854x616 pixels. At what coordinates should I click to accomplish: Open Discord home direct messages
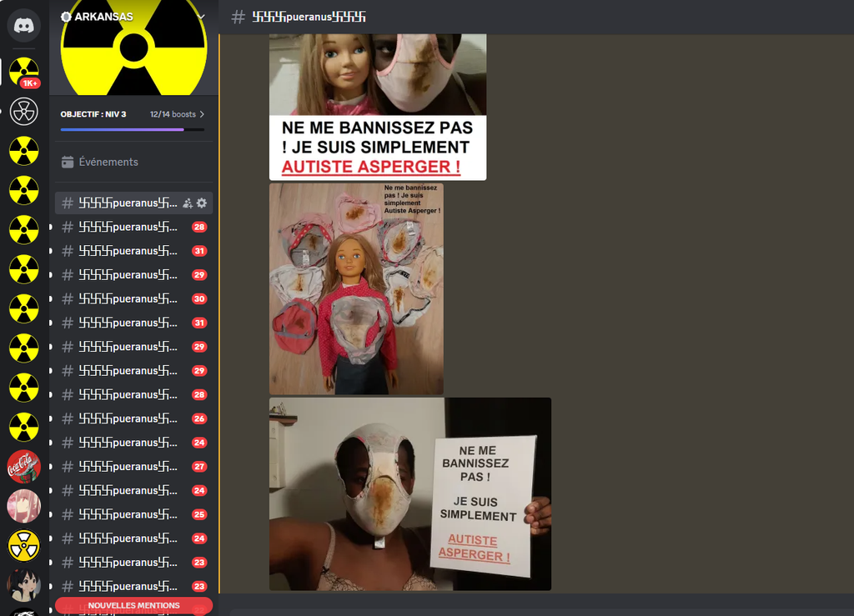23,25
